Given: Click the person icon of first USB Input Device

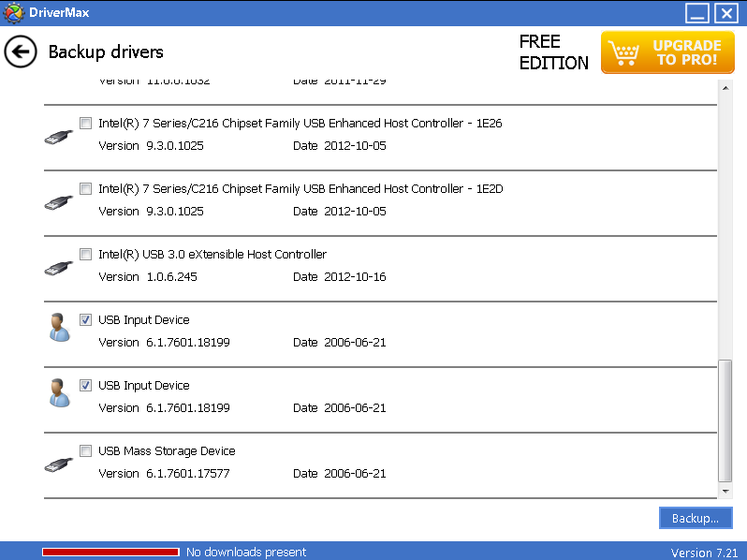Looking at the screenshot, I should tap(60, 327).
